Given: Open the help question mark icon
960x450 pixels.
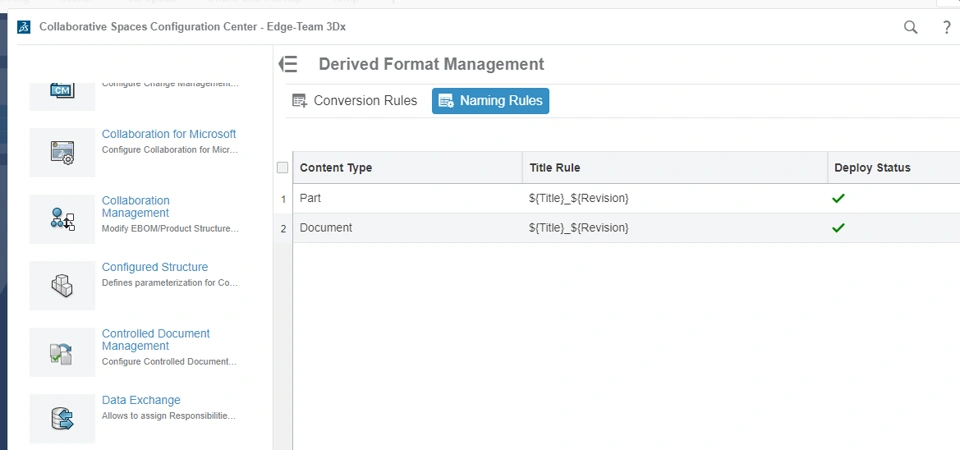Looking at the screenshot, I should [x=947, y=28].
